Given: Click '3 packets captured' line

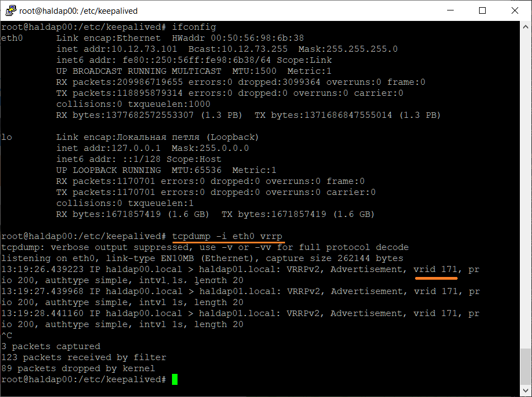Looking at the screenshot, I should pyautogui.click(x=51, y=346).
